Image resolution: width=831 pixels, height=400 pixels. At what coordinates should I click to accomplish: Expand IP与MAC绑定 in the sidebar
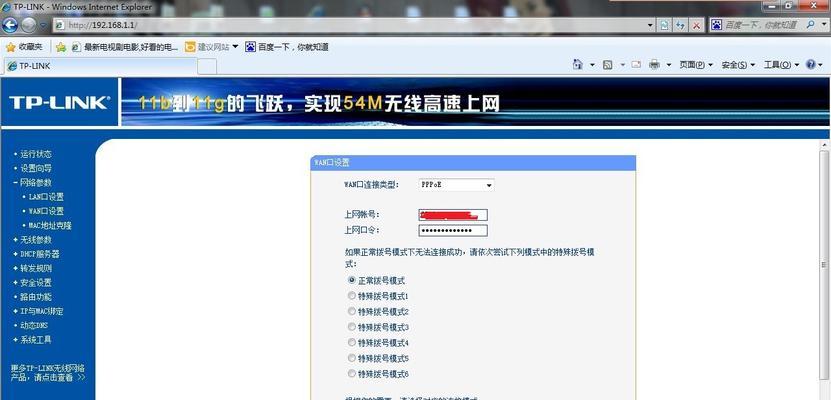39,312
